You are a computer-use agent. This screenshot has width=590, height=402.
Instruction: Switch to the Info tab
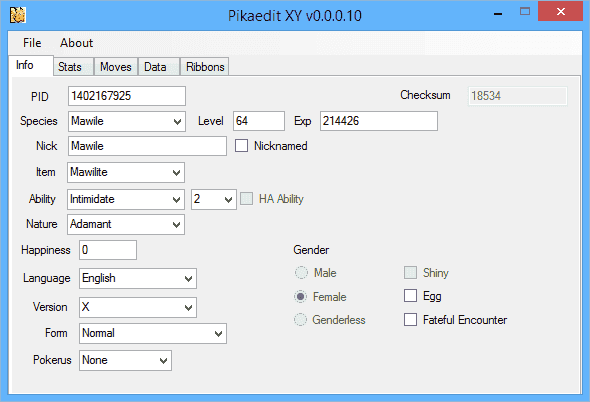[x=30, y=65]
